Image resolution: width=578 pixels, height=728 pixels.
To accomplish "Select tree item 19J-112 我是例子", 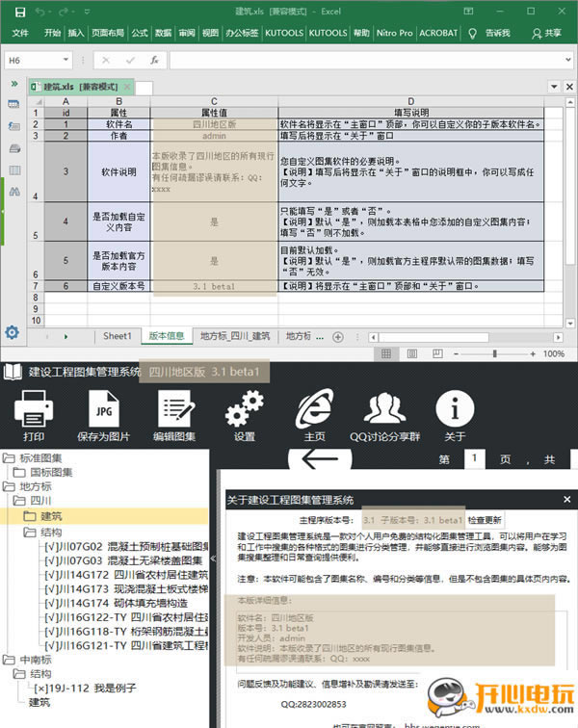I will [x=85, y=689].
